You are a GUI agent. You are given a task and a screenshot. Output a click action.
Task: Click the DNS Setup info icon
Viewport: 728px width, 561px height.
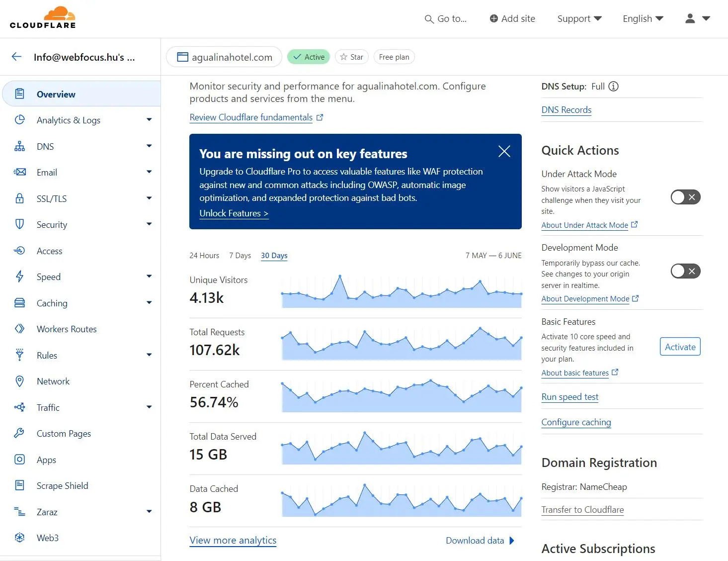(x=614, y=87)
